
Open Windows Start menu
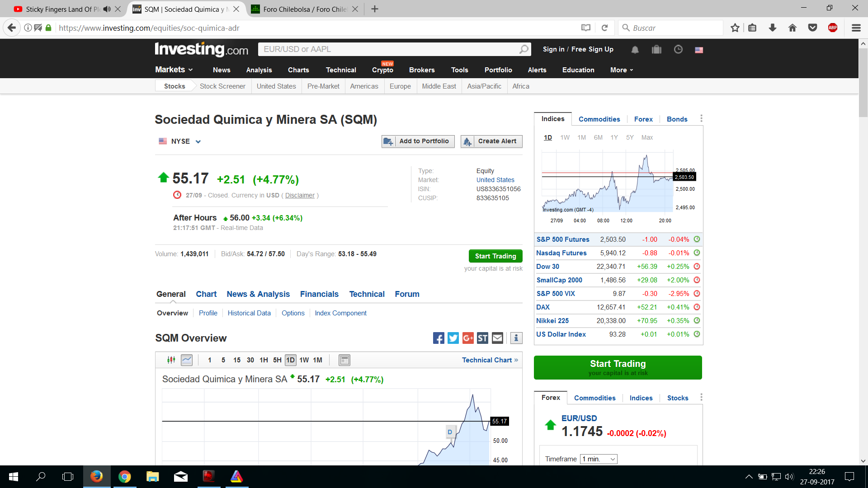click(14, 477)
